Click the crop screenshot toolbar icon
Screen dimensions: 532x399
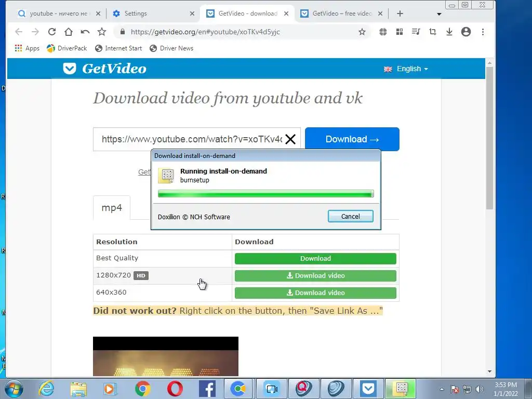pos(433,32)
